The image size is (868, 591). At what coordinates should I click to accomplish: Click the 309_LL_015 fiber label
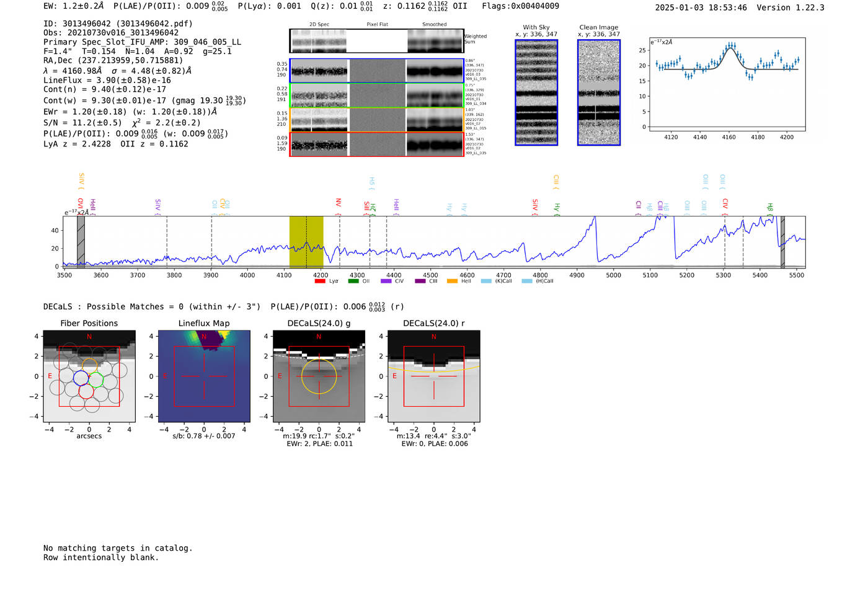click(476, 128)
